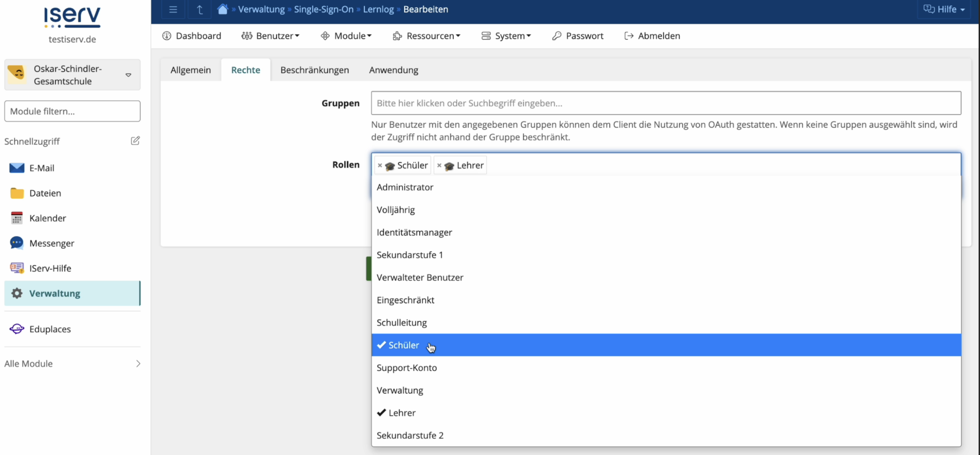Click the home icon in breadcrumb
980x455 pixels.
coord(223,9)
